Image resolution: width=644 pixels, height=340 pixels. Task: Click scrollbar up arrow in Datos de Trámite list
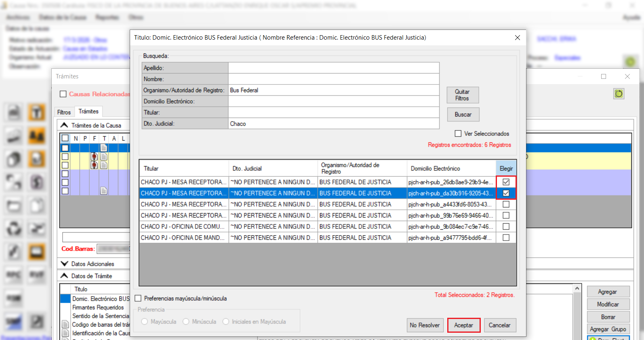pyautogui.click(x=577, y=288)
